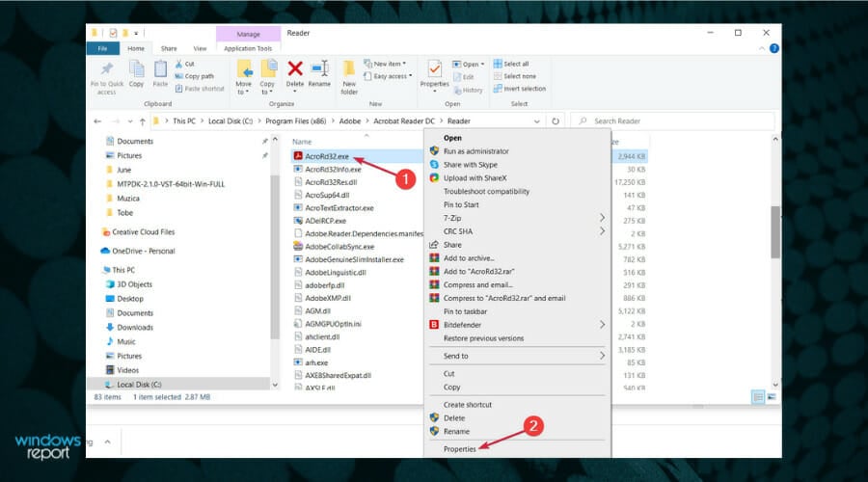Switch to the Share tab
Screen dimensions: 868x482
click(169, 49)
